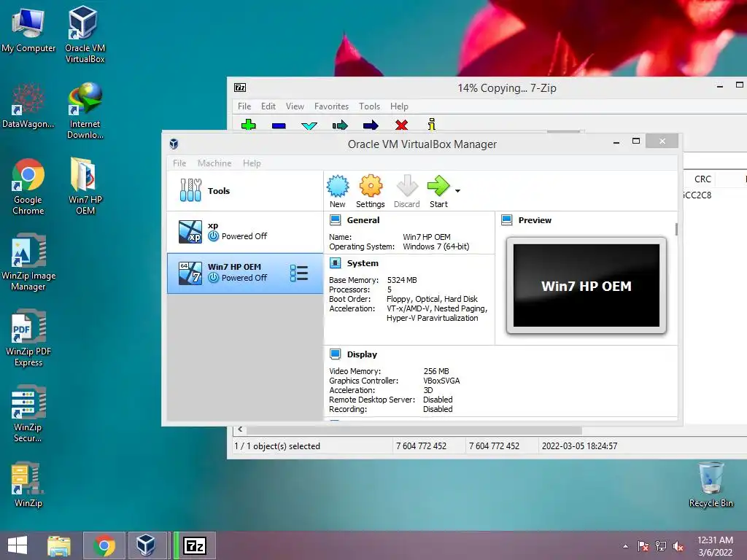Open the WinZip desktop shortcut
The height and width of the screenshot is (560, 747).
[28, 485]
